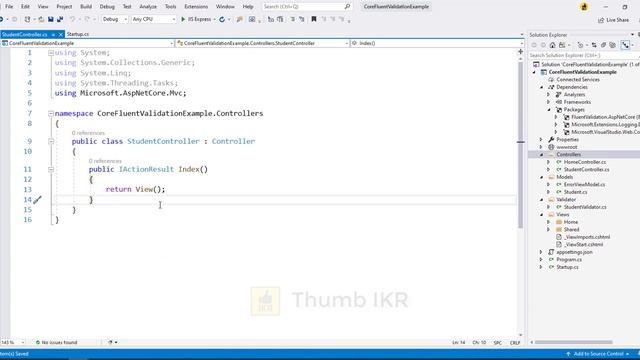Open the Any CPU platform dropdown
The height and width of the screenshot is (360, 640).
pyautogui.click(x=153, y=19)
